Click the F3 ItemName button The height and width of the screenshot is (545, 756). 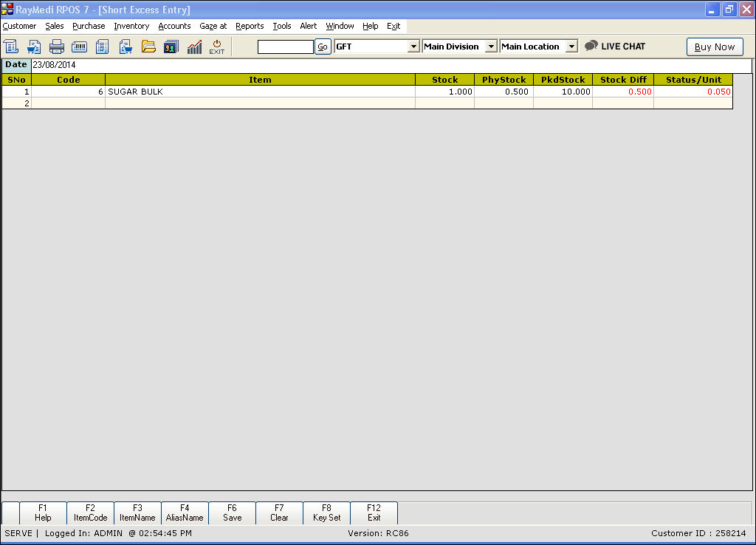[137, 513]
